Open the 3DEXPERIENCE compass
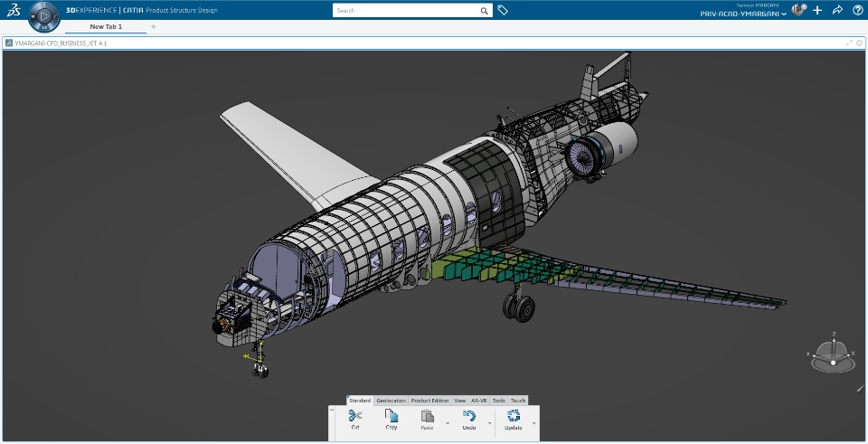 pos(43,16)
